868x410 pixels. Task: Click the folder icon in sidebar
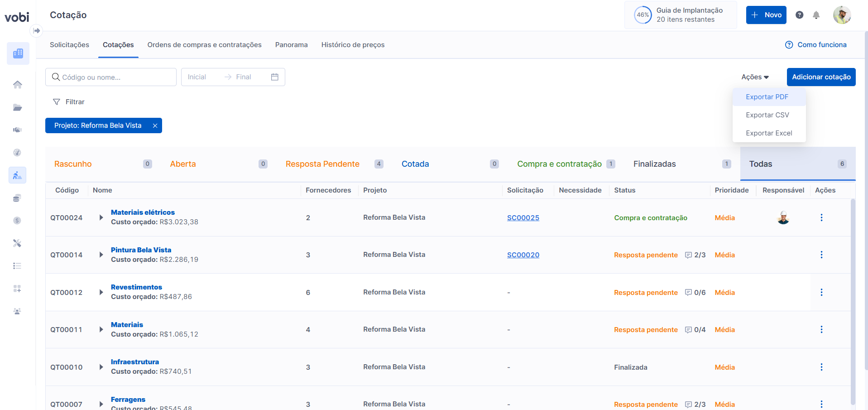[x=18, y=107]
